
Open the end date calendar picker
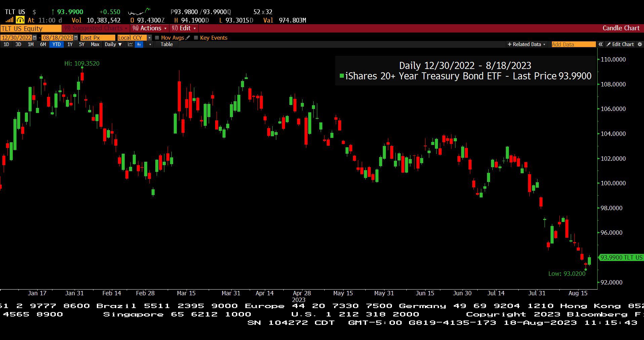(76, 38)
